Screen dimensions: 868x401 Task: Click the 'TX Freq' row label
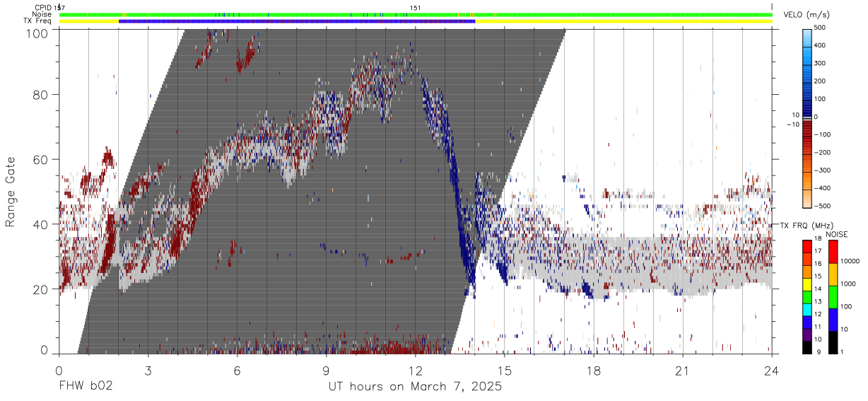[x=37, y=21]
